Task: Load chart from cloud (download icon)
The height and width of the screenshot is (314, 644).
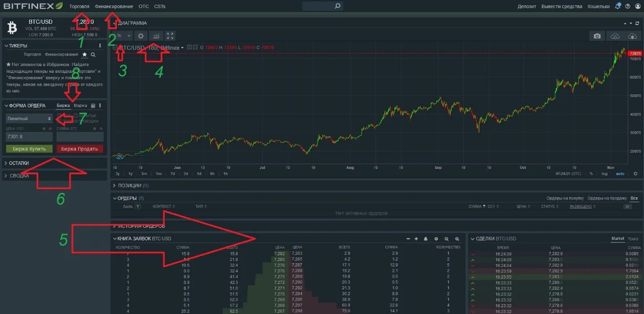Action: (615, 36)
